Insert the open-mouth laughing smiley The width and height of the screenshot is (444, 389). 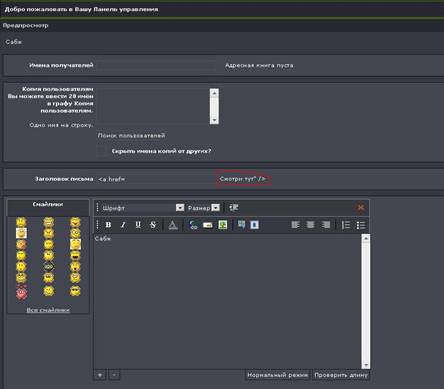tap(75, 255)
